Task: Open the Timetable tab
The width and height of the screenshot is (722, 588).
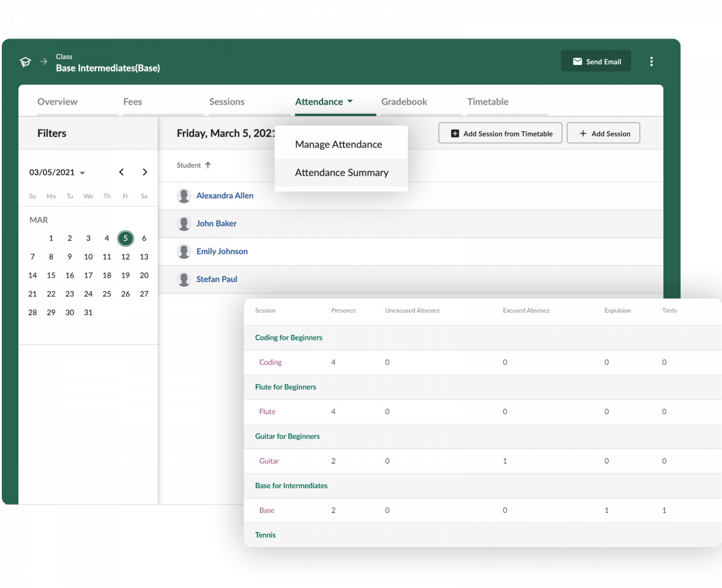Action: coord(488,102)
